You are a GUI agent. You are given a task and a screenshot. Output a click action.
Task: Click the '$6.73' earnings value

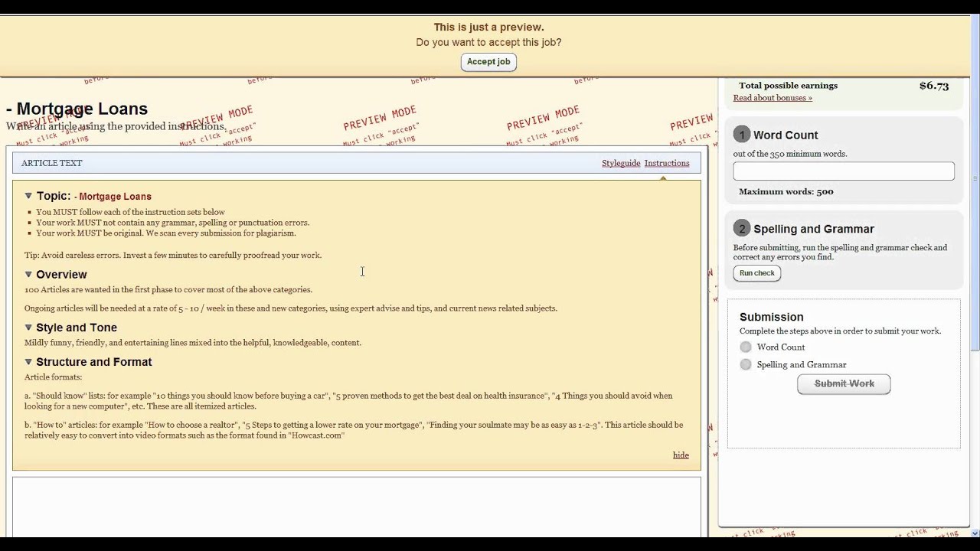click(x=934, y=86)
